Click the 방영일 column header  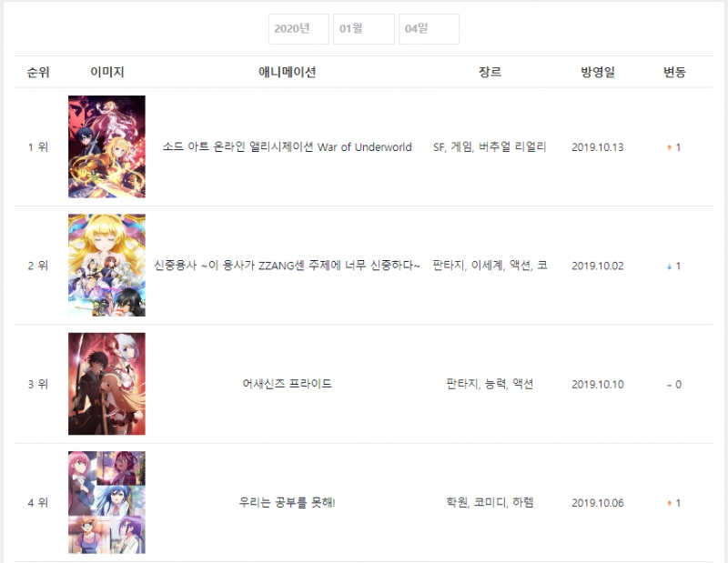598,72
